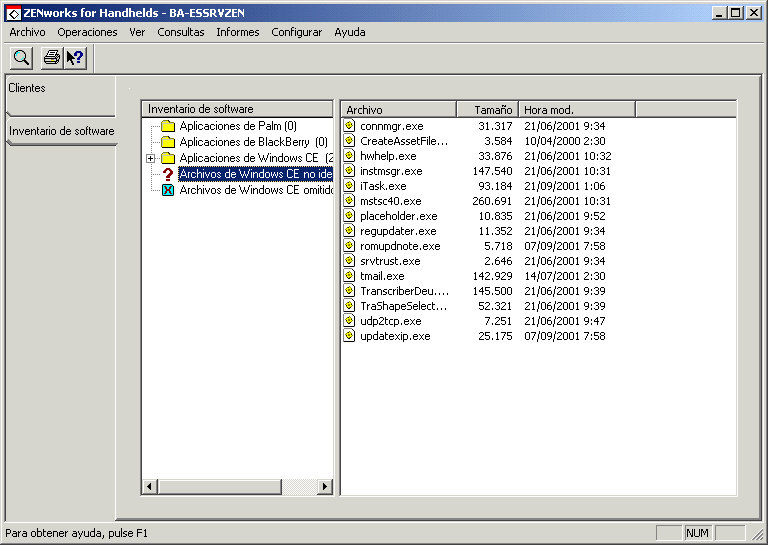Image resolution: width=768 pixels, height=545 pixels.
Task: Click the file icon next to instmsgr.exe
Action: [349, 170]
